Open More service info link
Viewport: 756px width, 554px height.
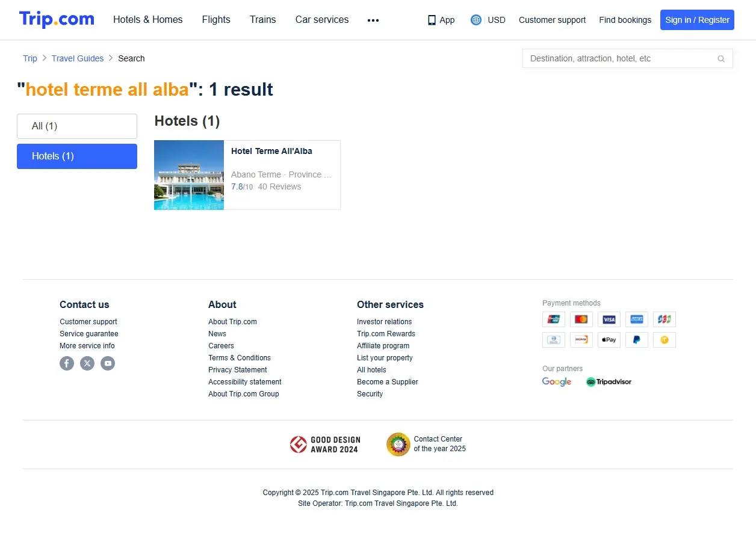coord(87,346)
